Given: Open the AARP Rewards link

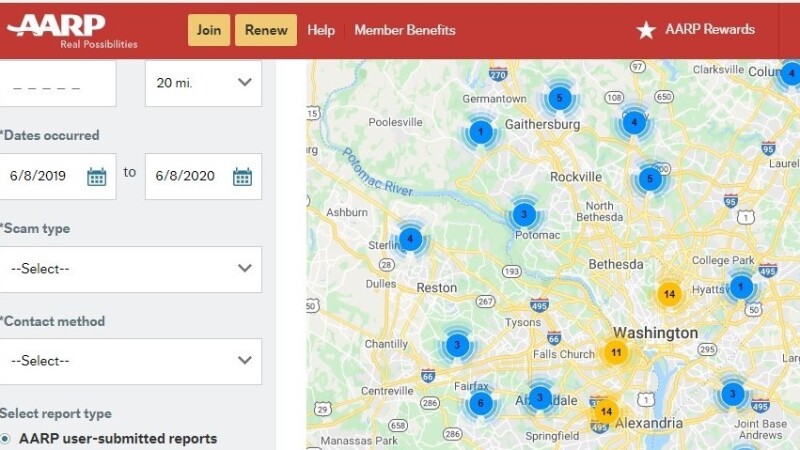Looking at the screenshot, I should click(710, 29).
